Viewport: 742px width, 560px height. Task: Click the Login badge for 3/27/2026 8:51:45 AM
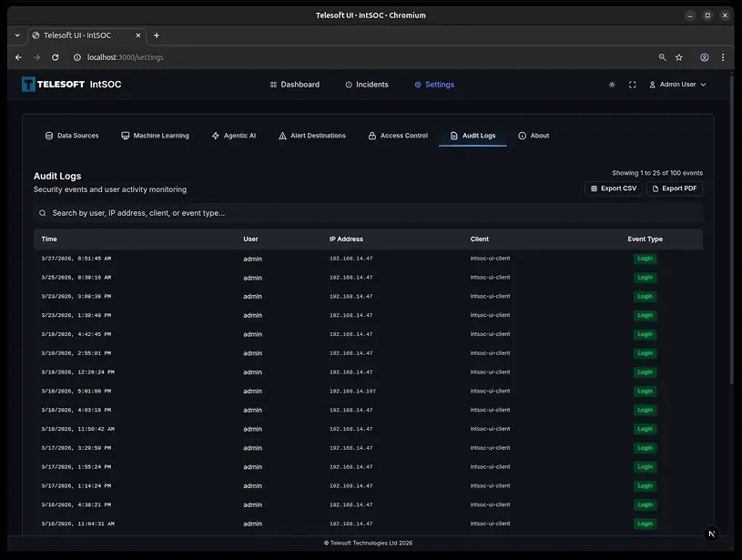tap(645, 259)
